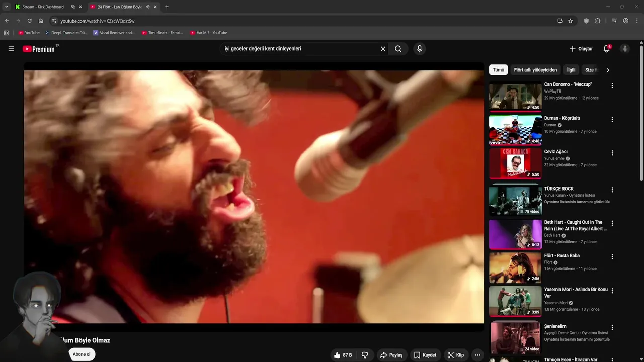
Task: Select the Flört adlı yükleyiciden chip
Action: tap(535, 70)
